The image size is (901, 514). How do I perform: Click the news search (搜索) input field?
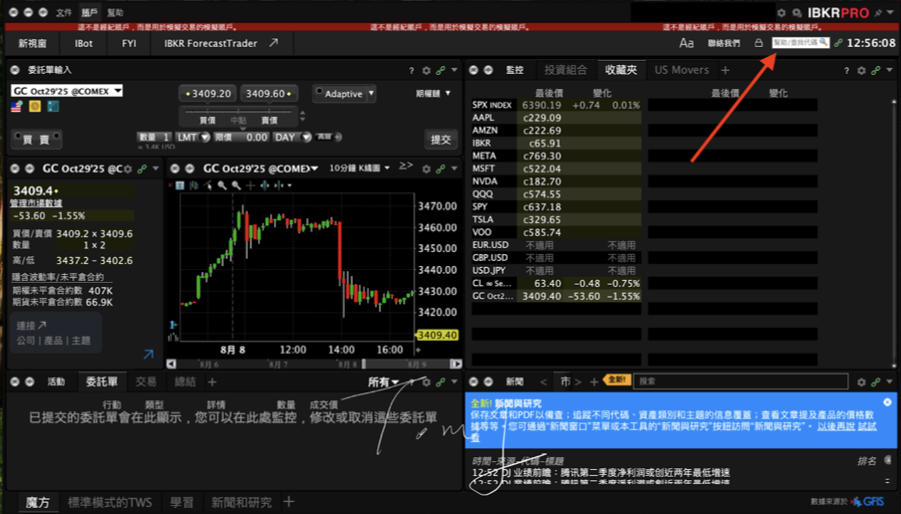pos(741,381)
